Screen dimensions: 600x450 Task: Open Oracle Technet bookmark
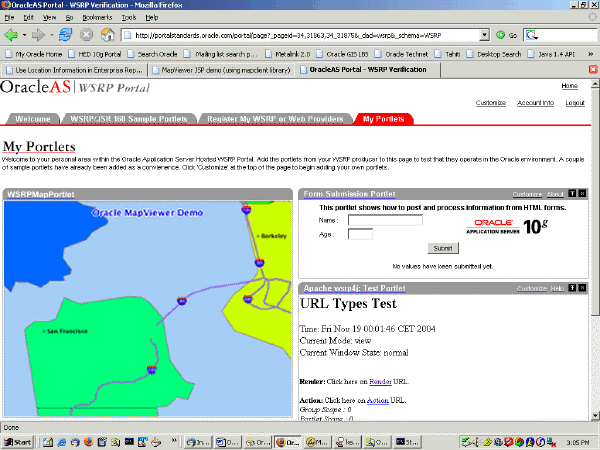(401, 54)
